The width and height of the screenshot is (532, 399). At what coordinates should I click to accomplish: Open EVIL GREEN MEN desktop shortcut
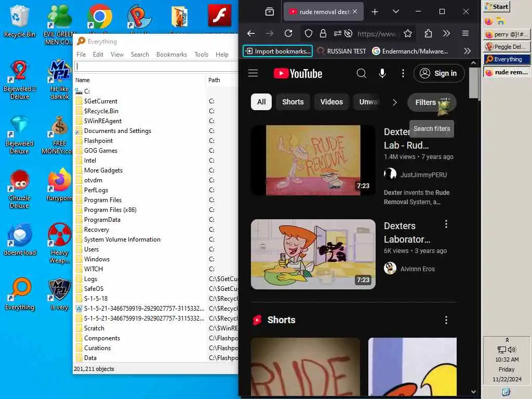tap(59, 24)
